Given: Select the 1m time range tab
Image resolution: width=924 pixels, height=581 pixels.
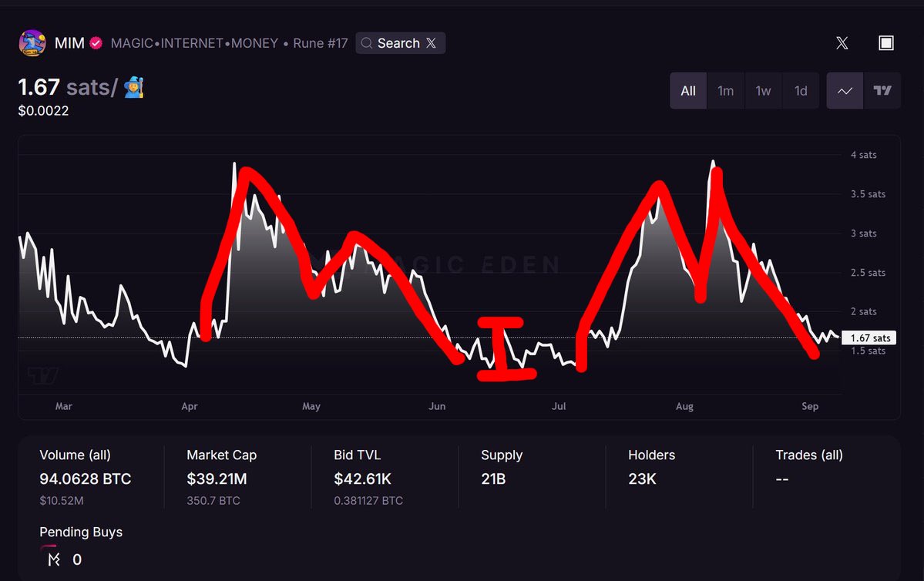Looking at the screenshot, I should click(725, 91).
